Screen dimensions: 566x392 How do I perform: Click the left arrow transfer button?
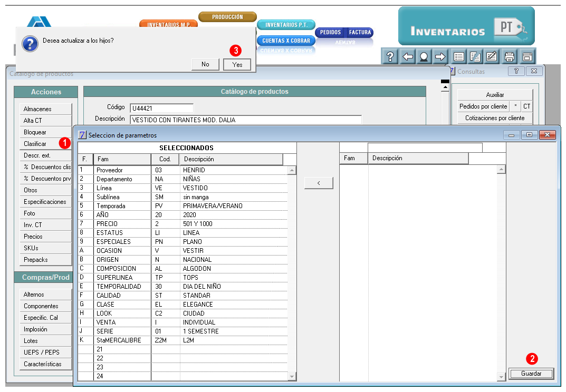click(x=319, y=183)
